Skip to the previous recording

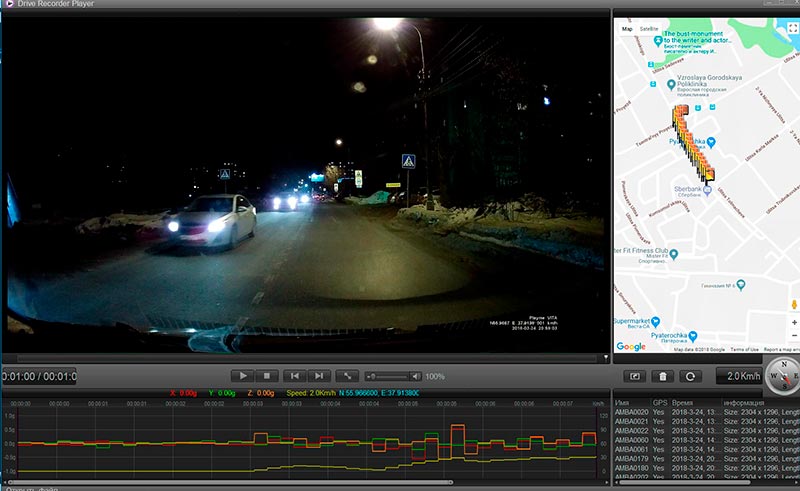tap(294, 376)
